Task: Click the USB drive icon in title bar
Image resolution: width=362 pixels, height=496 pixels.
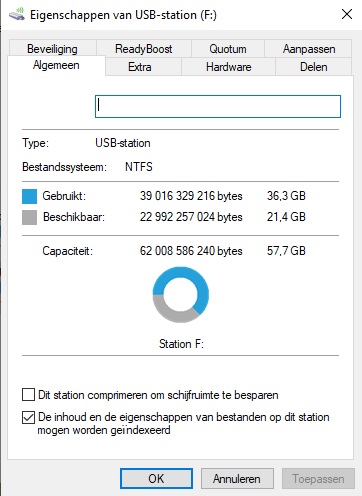Action: 17,15
